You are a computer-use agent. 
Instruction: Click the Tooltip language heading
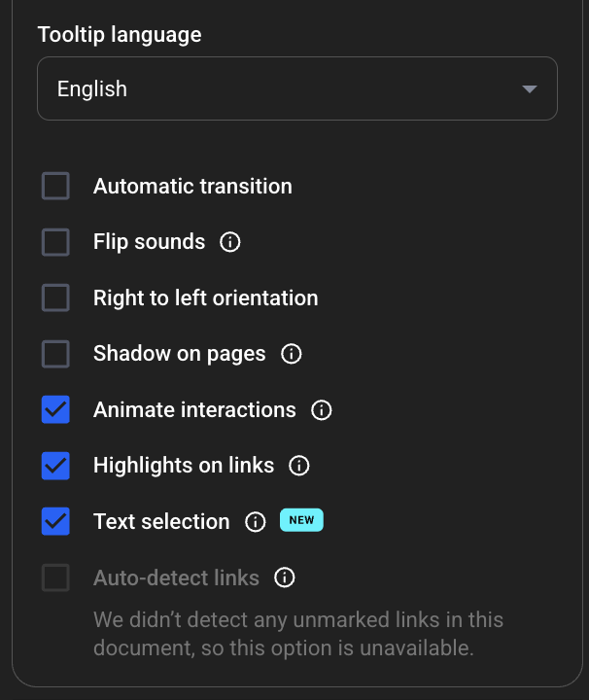point(120,35)
